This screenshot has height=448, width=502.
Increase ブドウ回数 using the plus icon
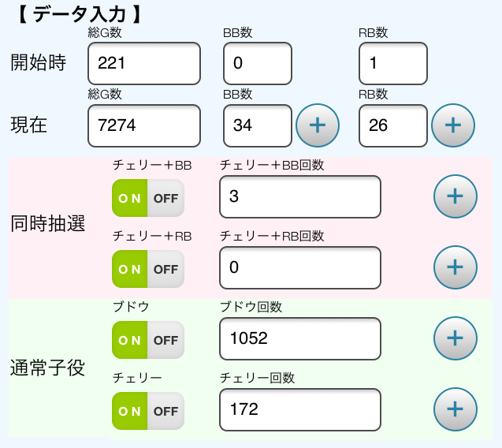click(456, 338)
